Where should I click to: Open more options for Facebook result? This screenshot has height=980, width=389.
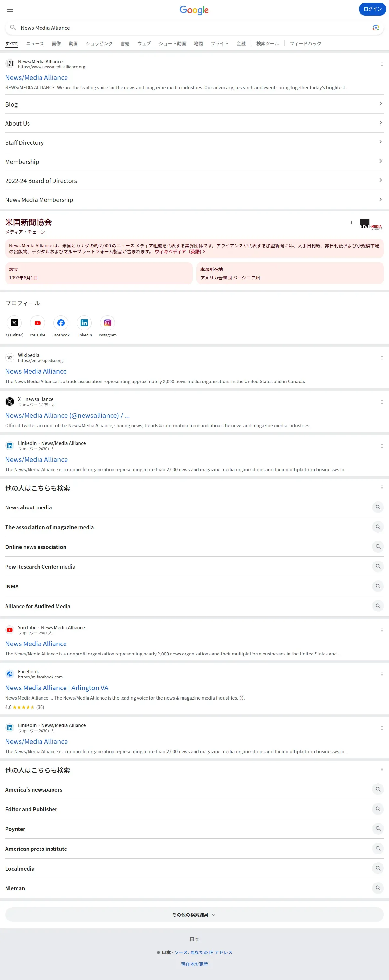click(382, 675)
